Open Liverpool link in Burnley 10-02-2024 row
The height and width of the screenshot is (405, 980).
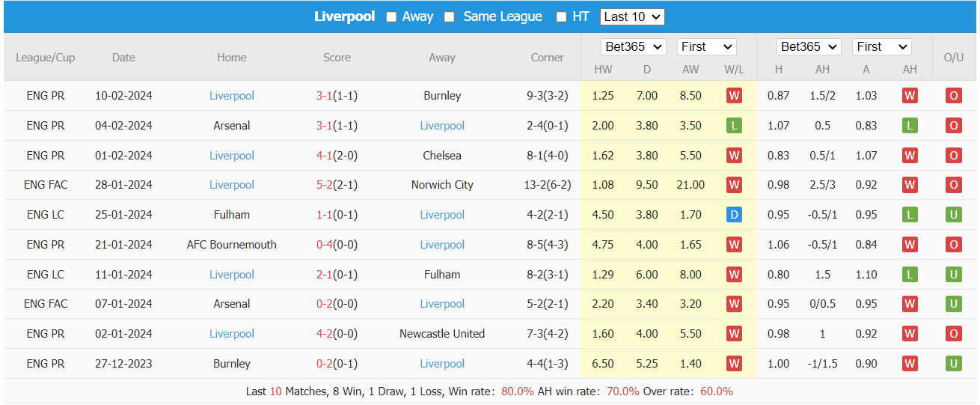(x=232, y=96)
